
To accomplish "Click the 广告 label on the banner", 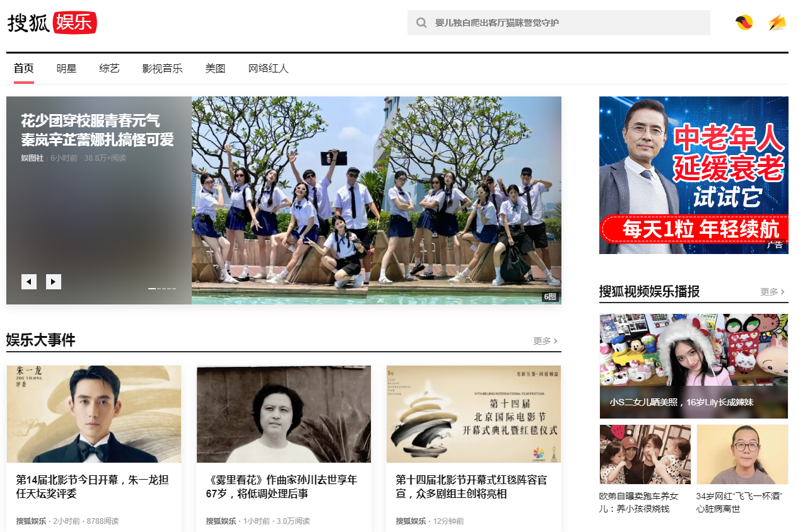I will 775,245.
